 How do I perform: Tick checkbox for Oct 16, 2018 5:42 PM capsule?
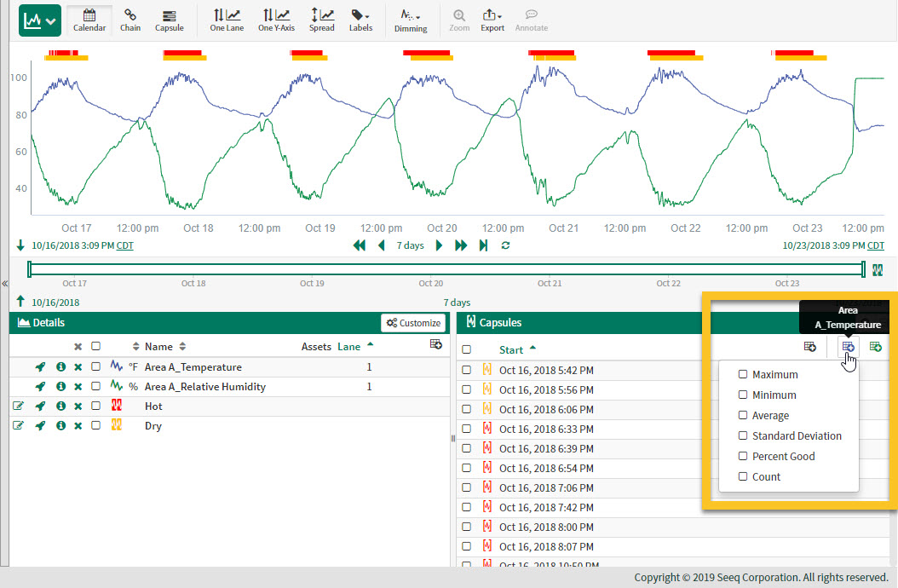pyautogui.click(x=466, y=370)
